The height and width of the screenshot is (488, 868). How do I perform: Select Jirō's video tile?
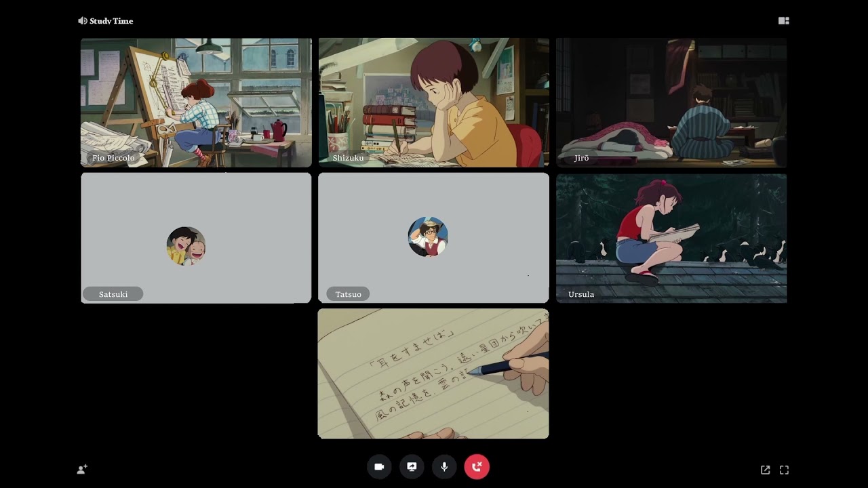(x=671, y=102)
